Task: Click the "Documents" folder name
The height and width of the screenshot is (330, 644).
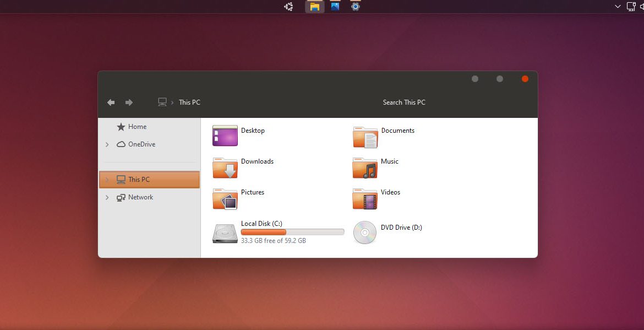Action: (x=397, y=131)
